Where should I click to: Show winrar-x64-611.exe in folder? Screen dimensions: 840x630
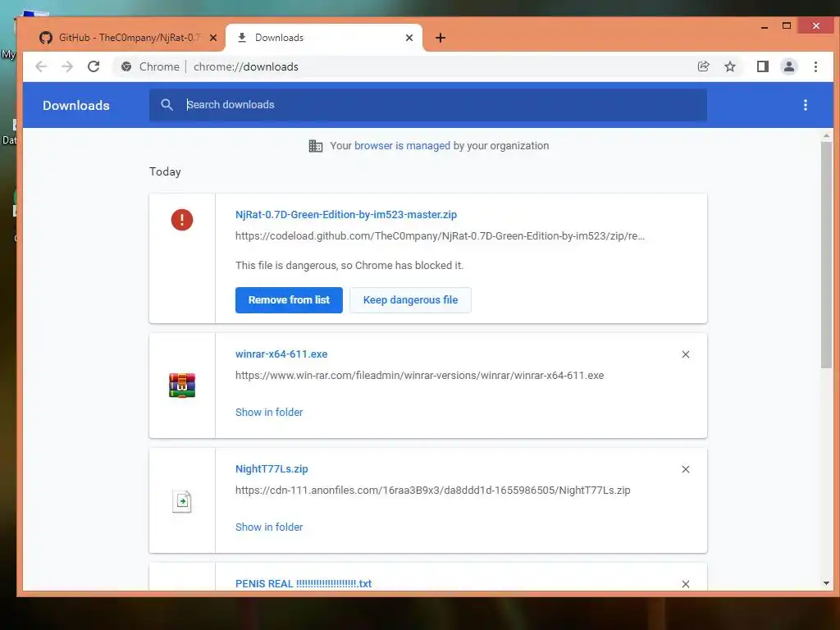pos(269,412)
